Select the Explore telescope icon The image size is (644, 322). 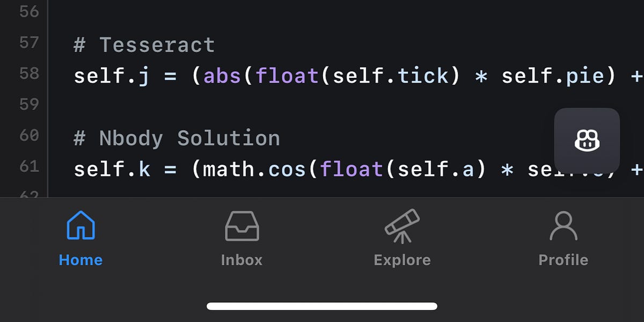tap(401, 225)
